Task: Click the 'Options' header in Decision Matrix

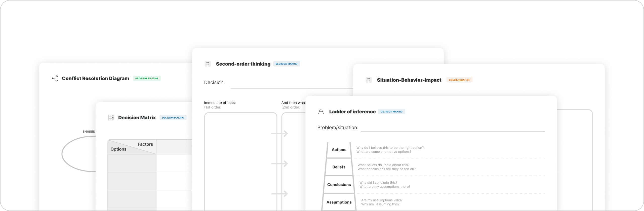Action: [118, 149]
